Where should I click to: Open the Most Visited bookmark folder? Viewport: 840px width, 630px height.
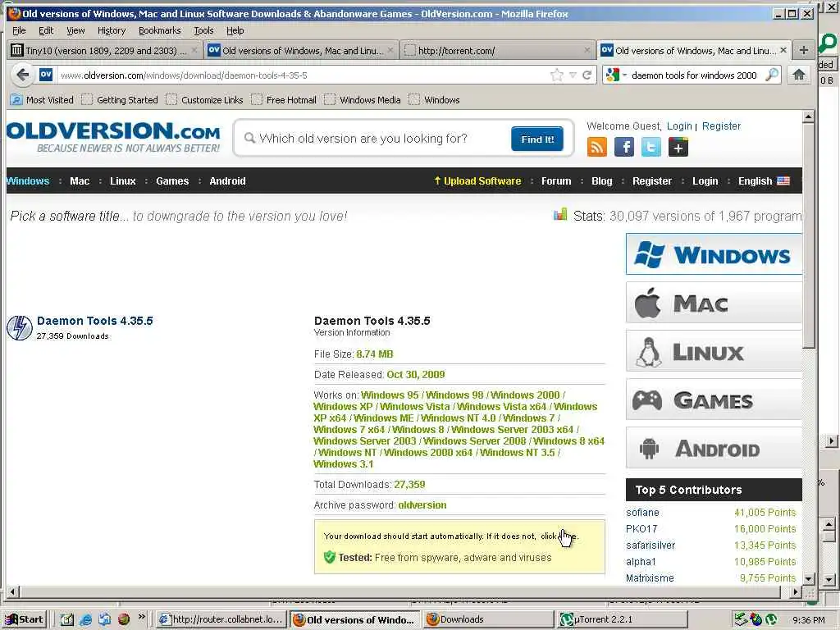[42, 99]
